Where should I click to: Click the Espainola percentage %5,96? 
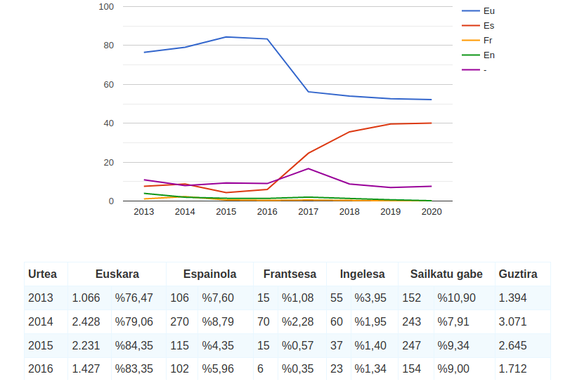[225, 369]
